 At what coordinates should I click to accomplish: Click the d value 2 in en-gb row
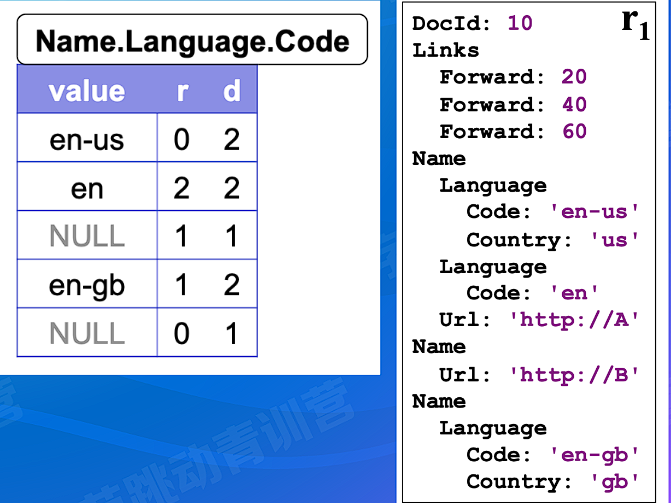(232, 285)
